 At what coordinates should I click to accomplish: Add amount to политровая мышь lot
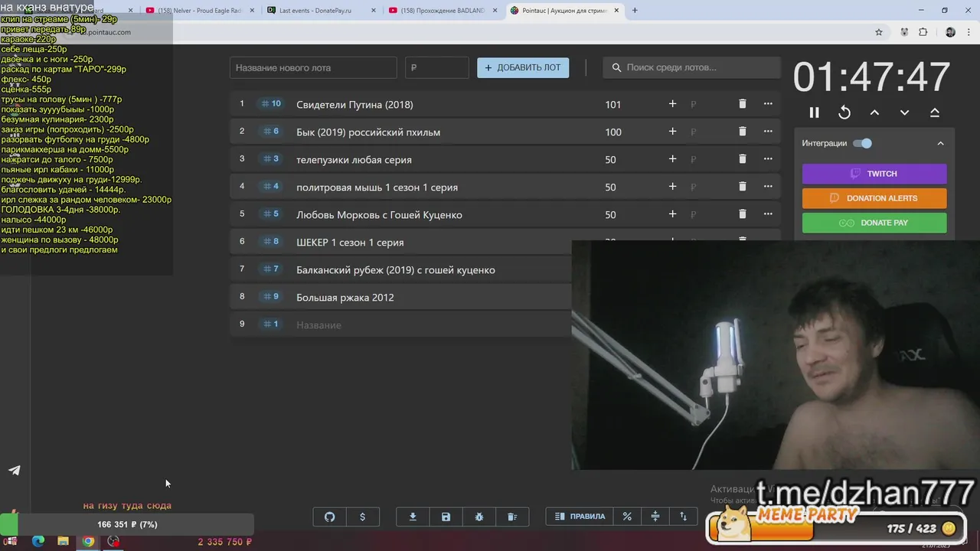click(x=672, y=186)
